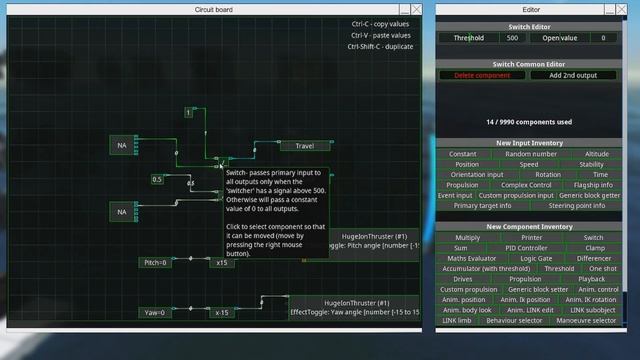Screen dimensions: 640x360
Task: Add a Position input
Action: coord(467,164)
